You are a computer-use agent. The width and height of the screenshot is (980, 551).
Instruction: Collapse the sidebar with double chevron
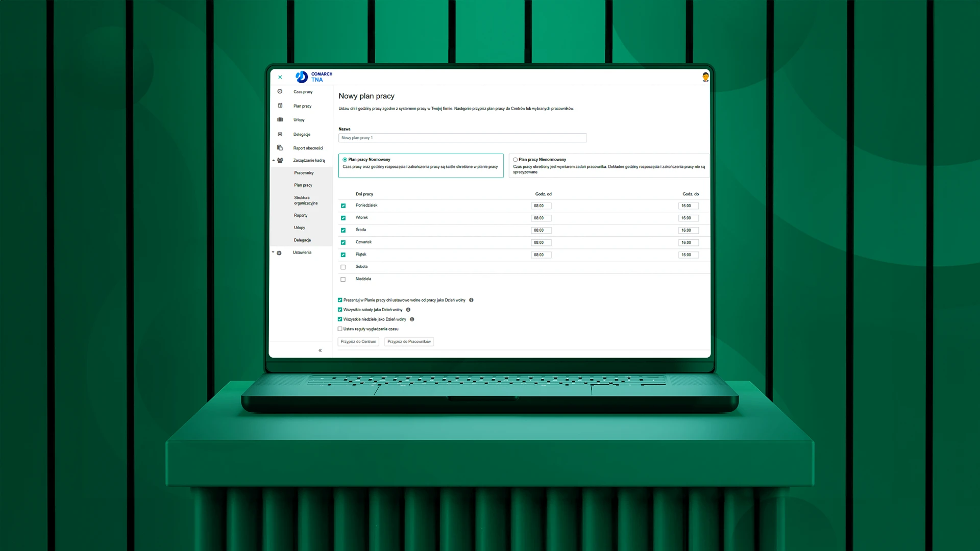(320, 350)
